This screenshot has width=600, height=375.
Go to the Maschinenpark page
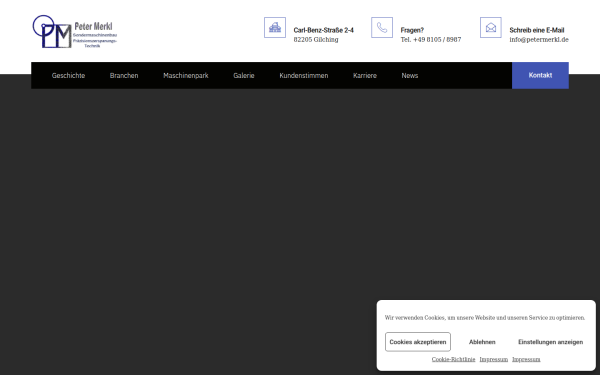(x=186, y=75)
